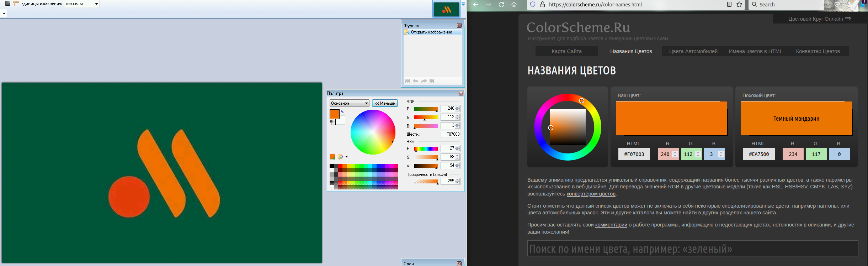Close the Слои panel

(x=459, y=264)
